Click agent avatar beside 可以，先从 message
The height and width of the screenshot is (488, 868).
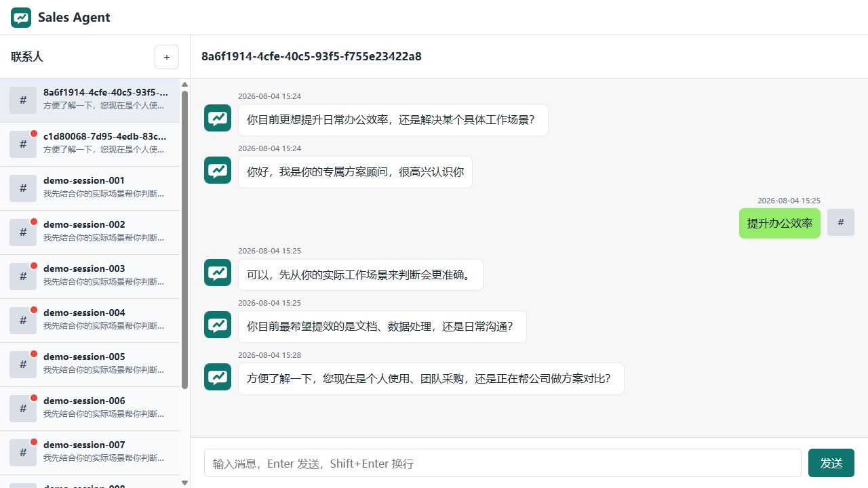pos(218,272)
